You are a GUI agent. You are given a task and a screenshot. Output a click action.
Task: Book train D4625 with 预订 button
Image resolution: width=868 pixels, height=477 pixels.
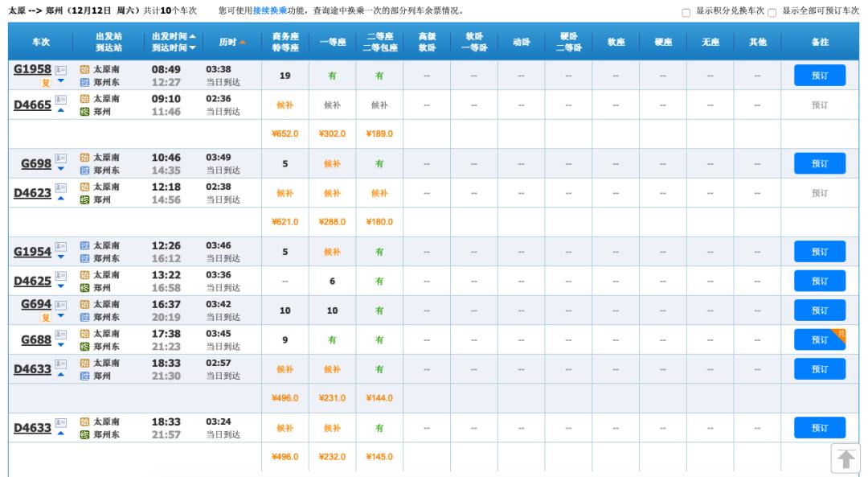[820, 281]
